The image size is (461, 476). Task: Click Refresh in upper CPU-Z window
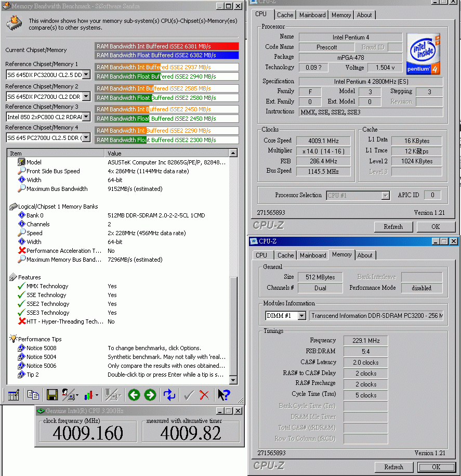click(x=393, y=227)
